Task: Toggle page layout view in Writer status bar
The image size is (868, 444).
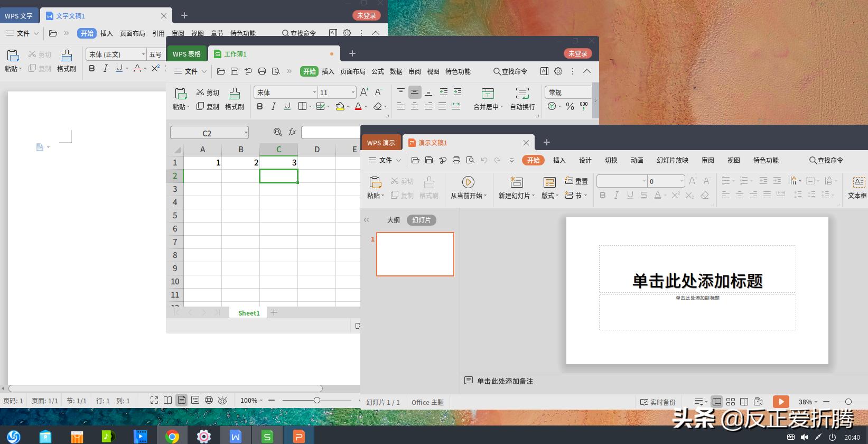Action: coord(182,400)
